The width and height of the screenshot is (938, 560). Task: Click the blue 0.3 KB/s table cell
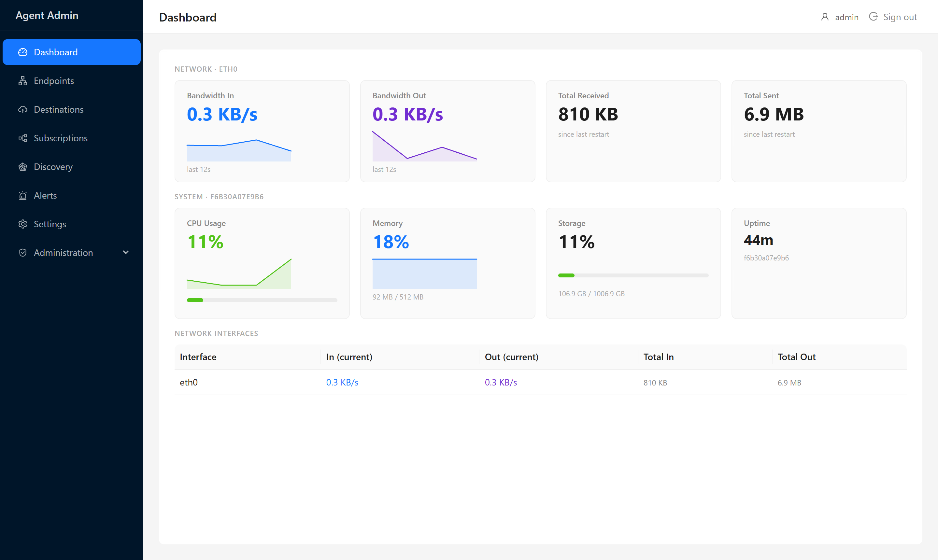(x=342, y=382)
